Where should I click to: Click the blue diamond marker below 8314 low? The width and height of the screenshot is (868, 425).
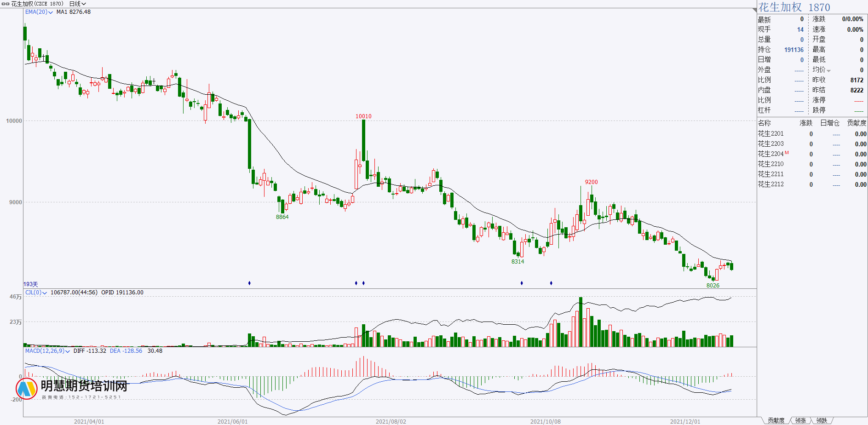pos(522,283)
